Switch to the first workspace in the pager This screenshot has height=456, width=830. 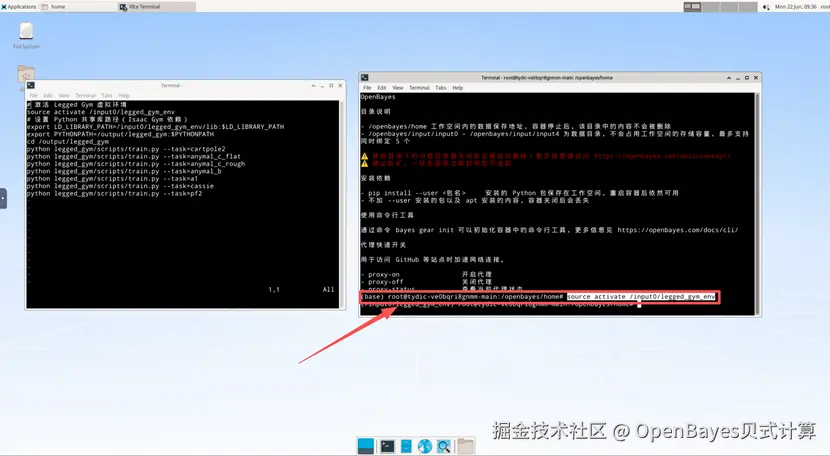692,7
